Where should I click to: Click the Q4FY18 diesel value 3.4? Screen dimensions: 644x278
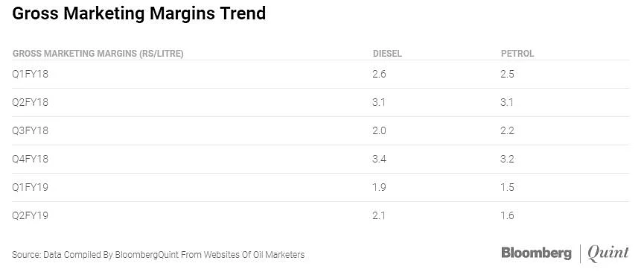coord(379,159)
